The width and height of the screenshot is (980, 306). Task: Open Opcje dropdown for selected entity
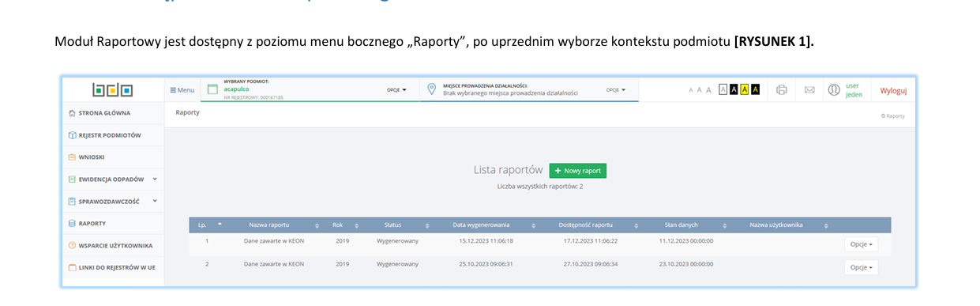tap(396, 90)
